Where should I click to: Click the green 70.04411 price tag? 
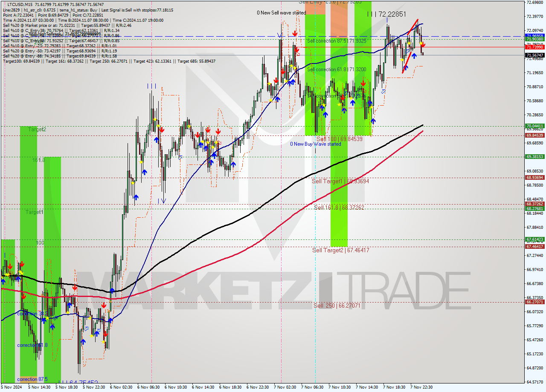click(x=535, y=126)
